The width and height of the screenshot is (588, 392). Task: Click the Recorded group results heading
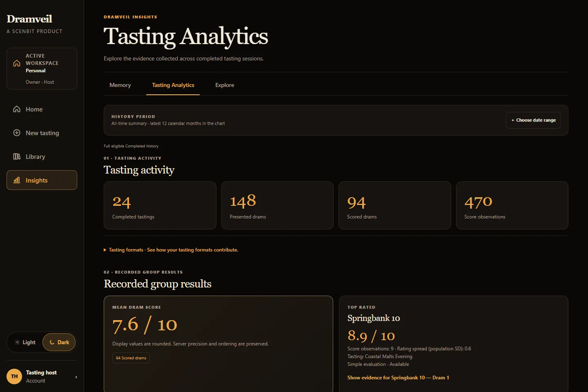point(158,284)
